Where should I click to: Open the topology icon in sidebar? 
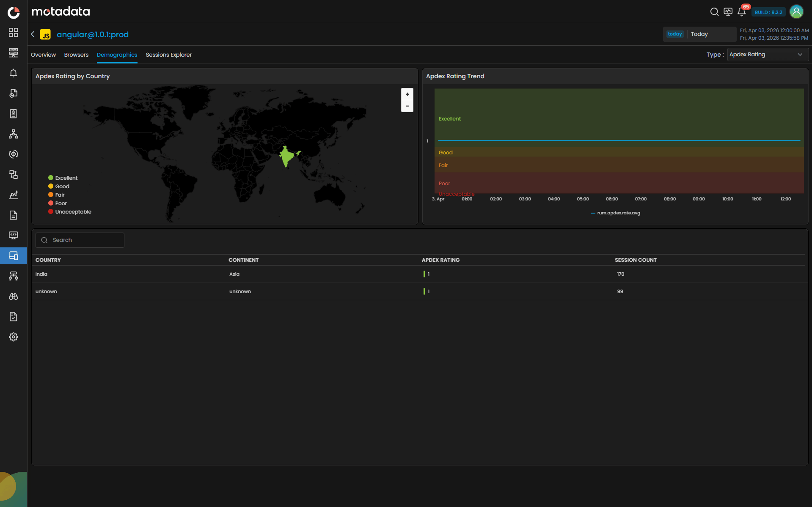click(14, 134)
